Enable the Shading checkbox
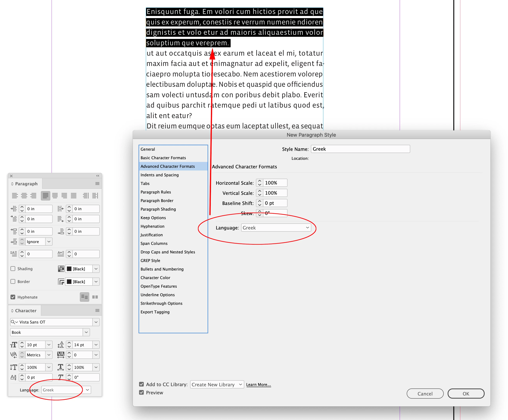This screenshot has height=420, width=508. (x=13, y=269)
